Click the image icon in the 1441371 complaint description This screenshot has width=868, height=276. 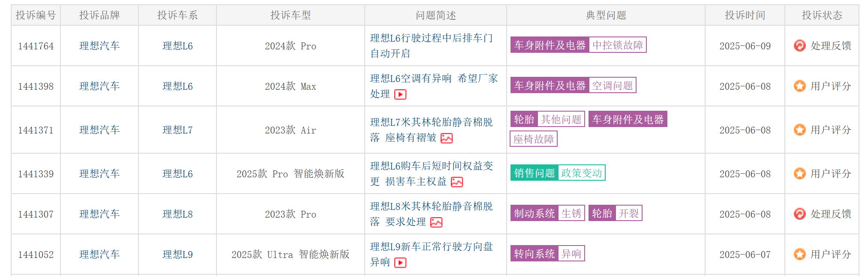tap(447, 138)
